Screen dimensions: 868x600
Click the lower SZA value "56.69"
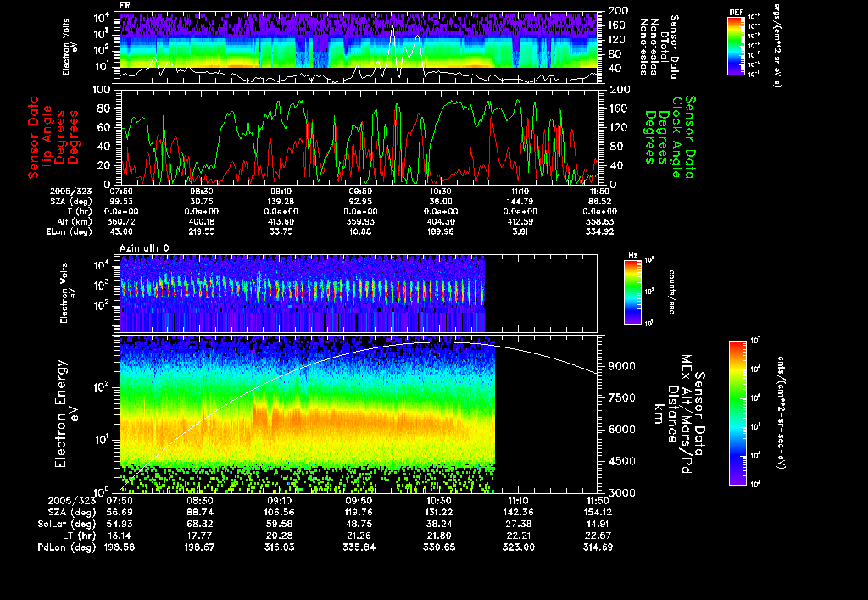pyautogui.click(x=121, y=513)
